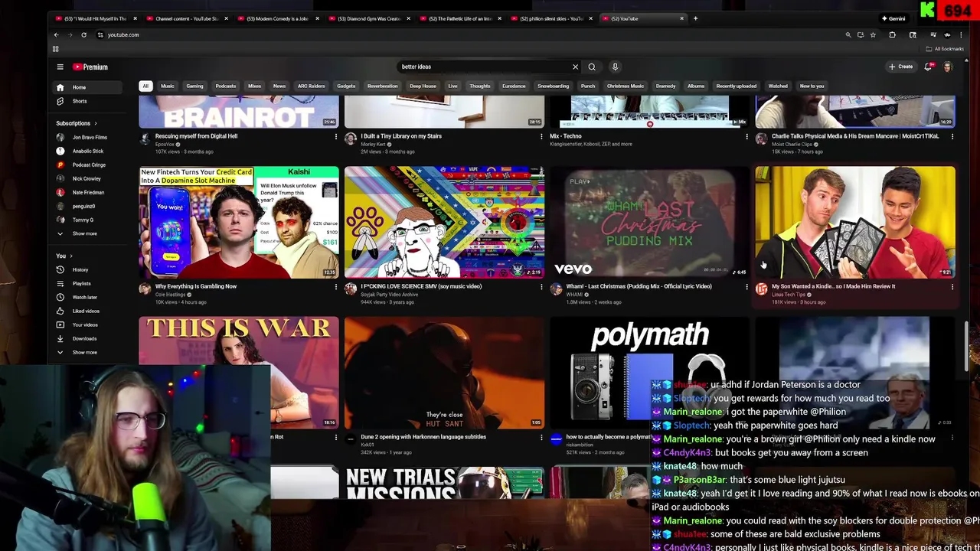The width and height of the screenshot is (980, 551).
Task: Bookmark page with the star icon
Action: coord(873,34)
